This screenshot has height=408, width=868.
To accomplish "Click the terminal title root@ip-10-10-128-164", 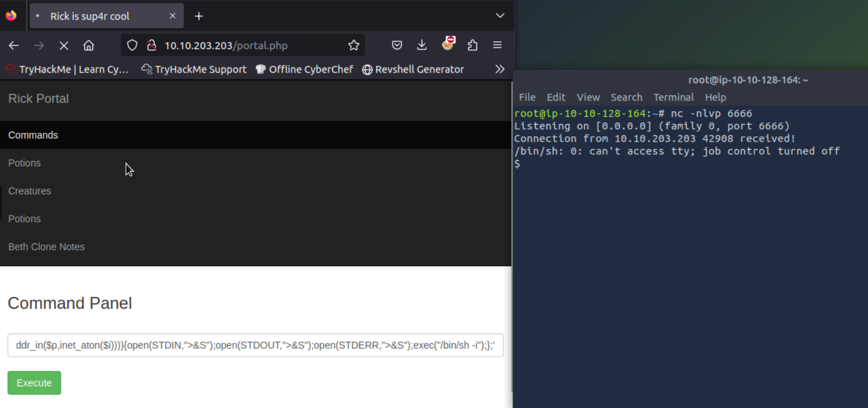I will click(748, 80).
